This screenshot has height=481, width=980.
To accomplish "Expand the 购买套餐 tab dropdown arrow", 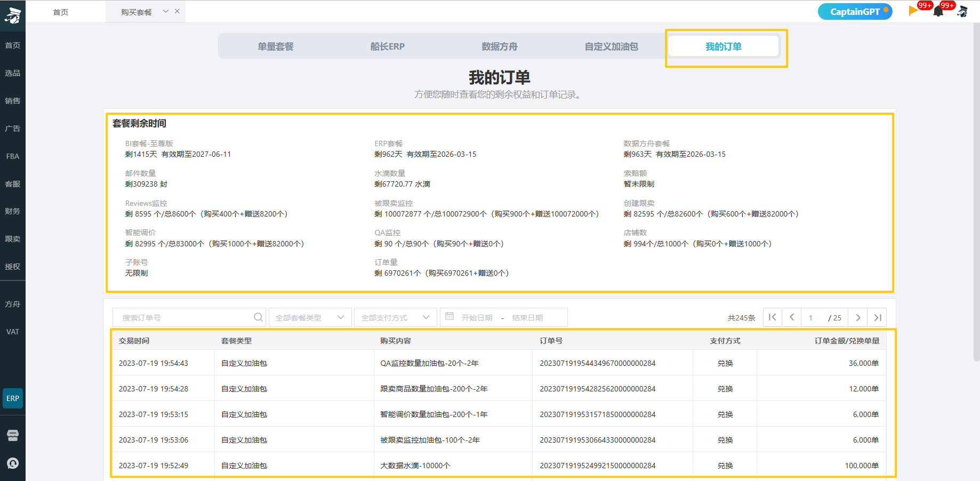I will coord(166,11).
